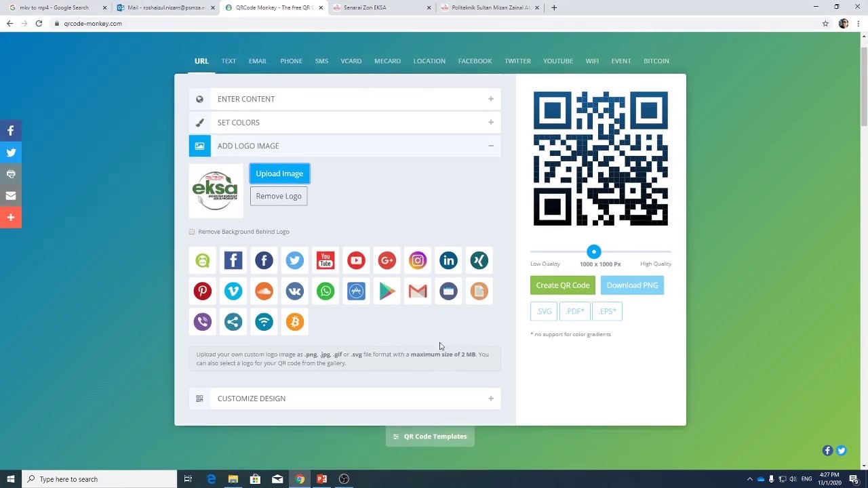The height and width of the screenshot is (488, 868).
Task: Expand the CUSTOMIZE DESIGN section
Action: (344, 399)
